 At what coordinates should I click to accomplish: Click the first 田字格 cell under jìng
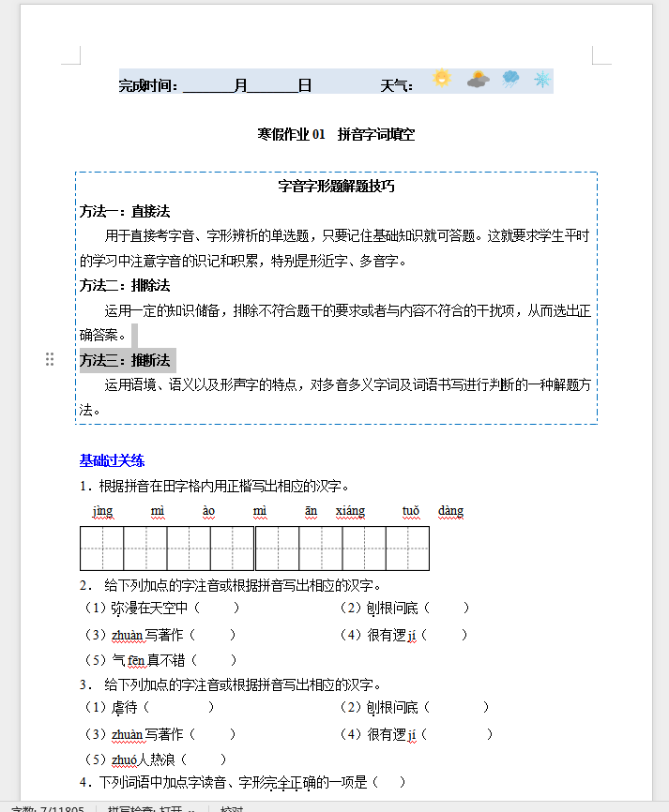pos(102,549)
